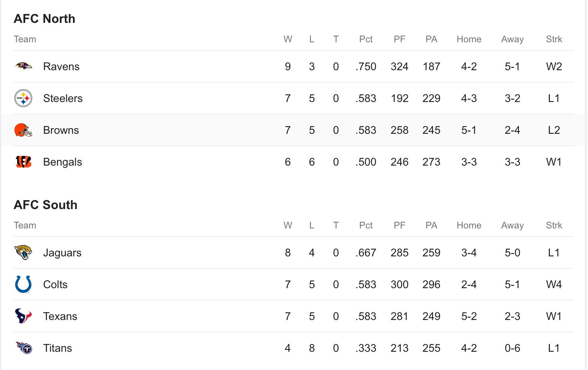
Task: Click the AFC North division heading
Action: coord(44,19)
